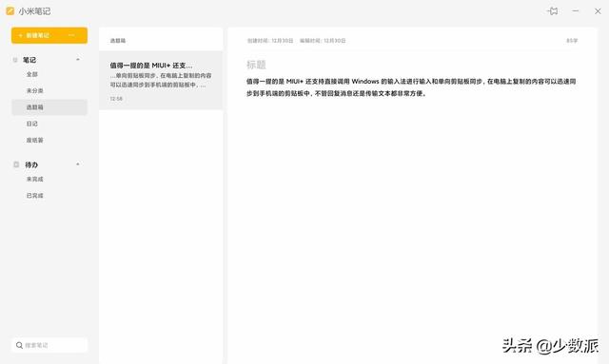Image resolution: width=609 pixels, height=364 pixels.
Task: Click the 创建时间: 12月30日 label
Action: tap(270, 40)
